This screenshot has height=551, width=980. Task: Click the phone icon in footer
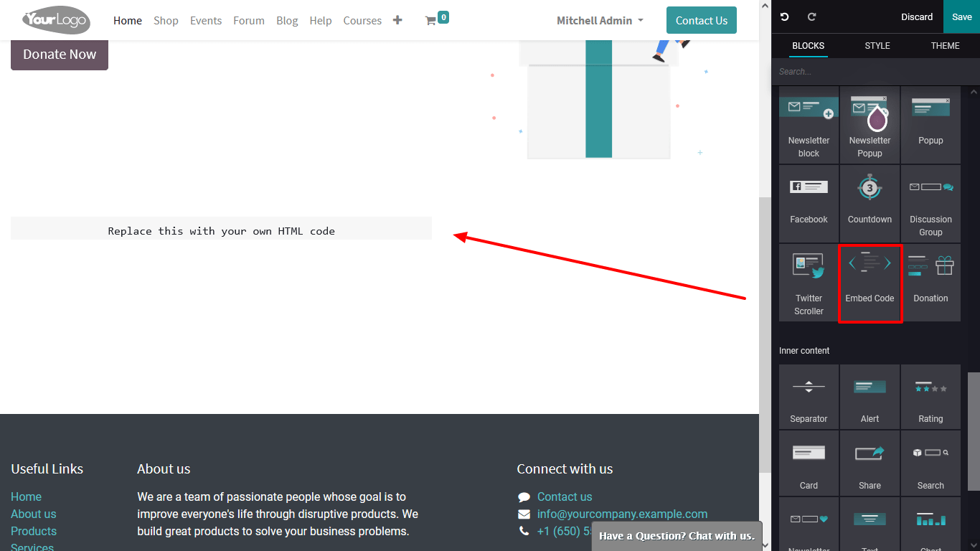point(524,531)
